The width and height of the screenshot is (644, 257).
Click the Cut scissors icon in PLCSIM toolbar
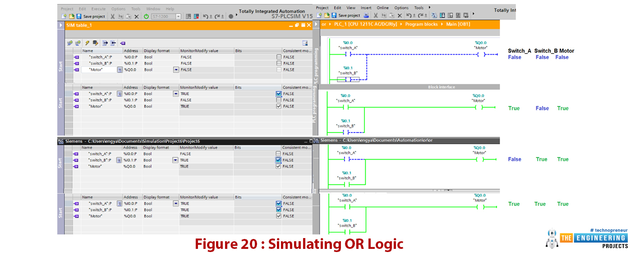(x=112, y=16)
